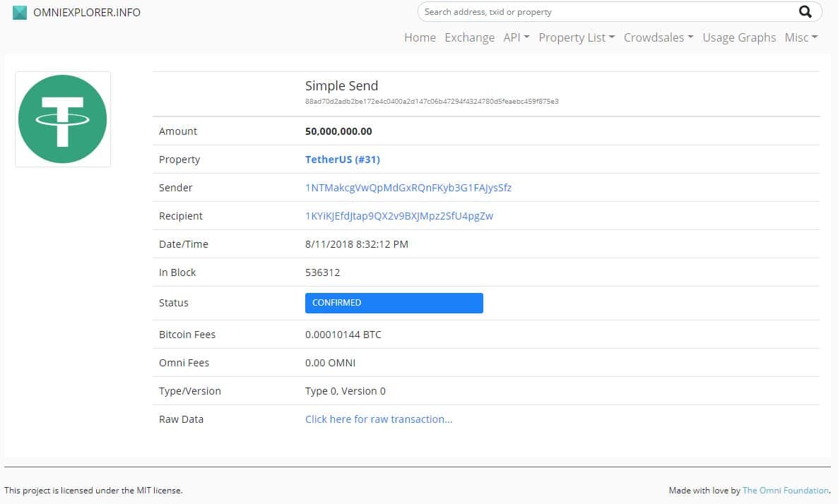The height and width of the screenshot is (504, 838).
Task: Click the OmniExplorer logo icon
Action: point(20,12)
